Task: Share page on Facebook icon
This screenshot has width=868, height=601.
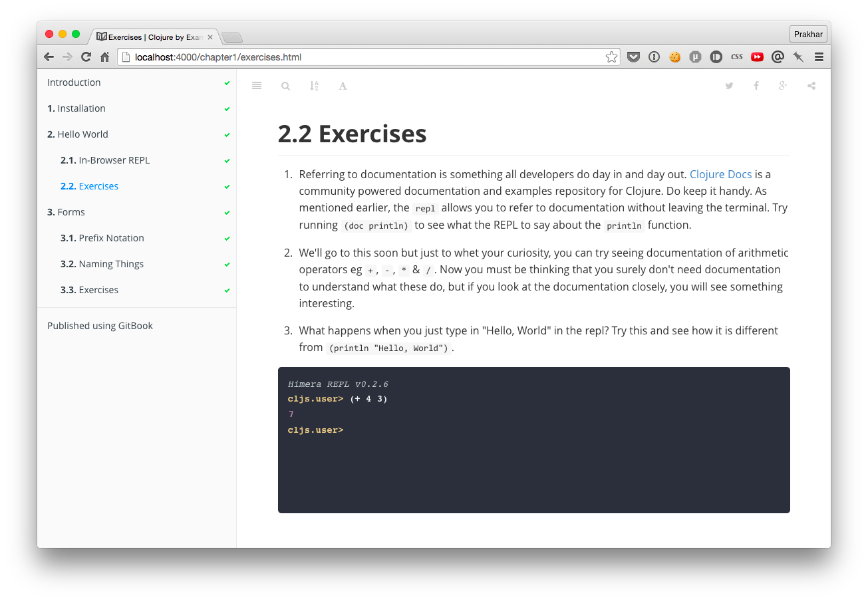Action: [756, 86]
